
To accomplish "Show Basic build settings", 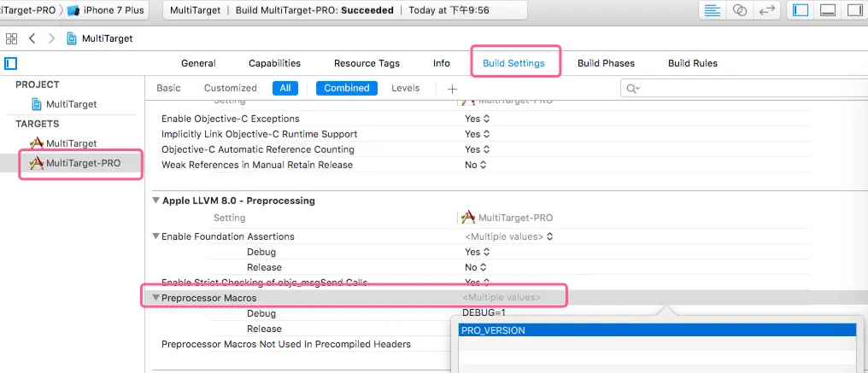I will pos(168,88).
